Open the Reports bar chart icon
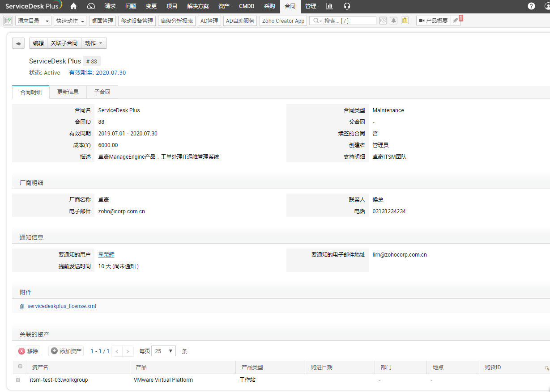Image resolution: width=550 pixels, height=392 pixels. (x=329, y=6)
